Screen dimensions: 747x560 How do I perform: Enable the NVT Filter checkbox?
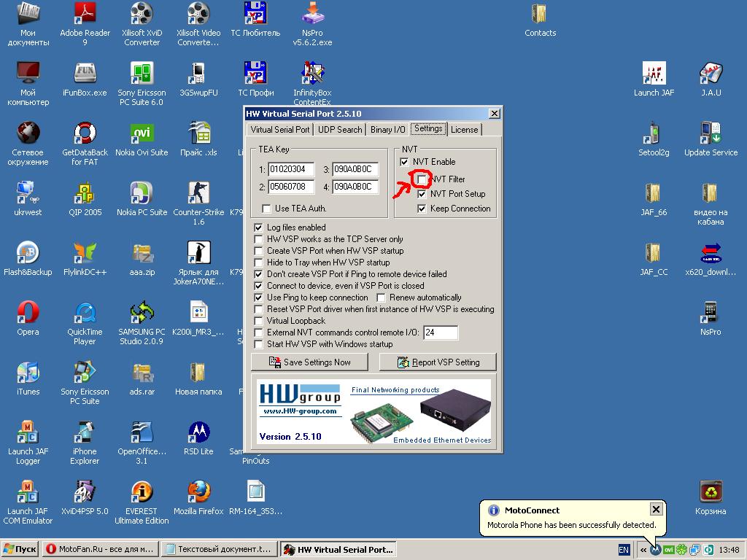pos(422,179)
